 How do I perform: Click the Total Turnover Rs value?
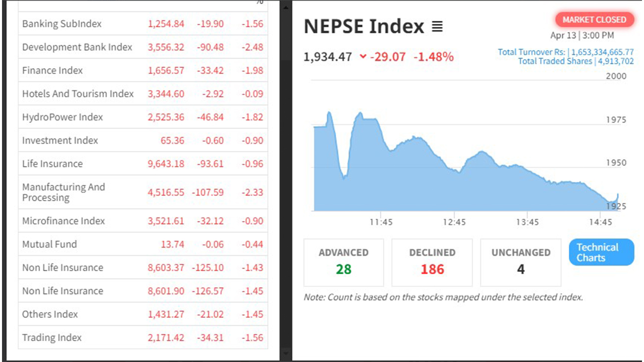(x=602, y=52)
